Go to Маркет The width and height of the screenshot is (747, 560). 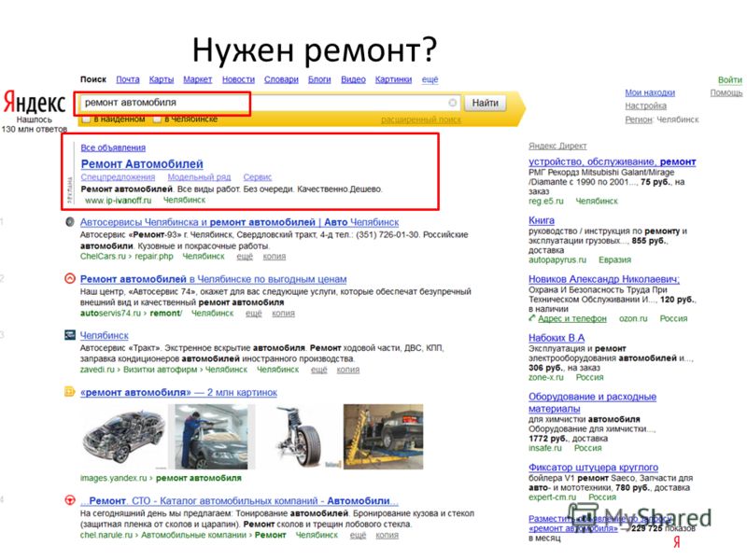(x=198, y=79)
